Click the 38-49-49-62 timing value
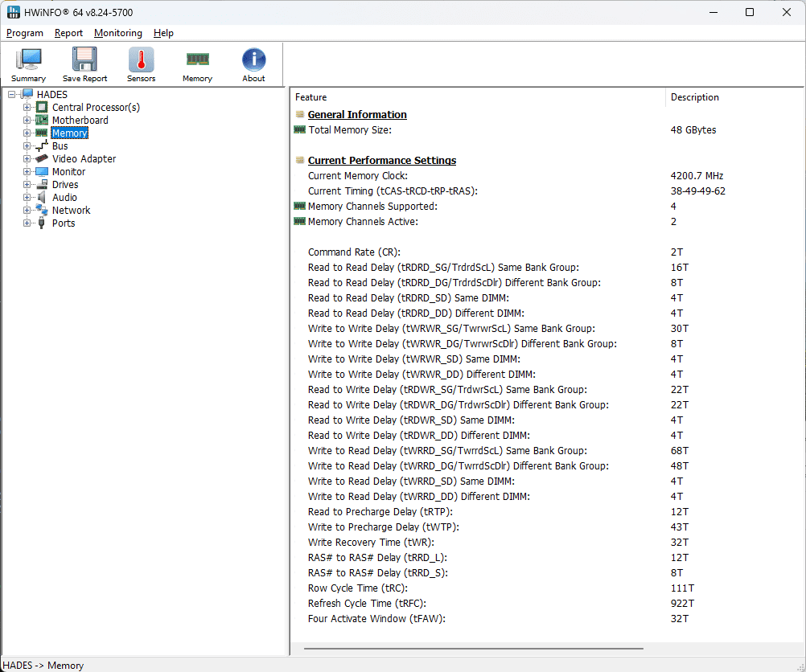This screenshot has height=672, width=806. click(698, 191)
